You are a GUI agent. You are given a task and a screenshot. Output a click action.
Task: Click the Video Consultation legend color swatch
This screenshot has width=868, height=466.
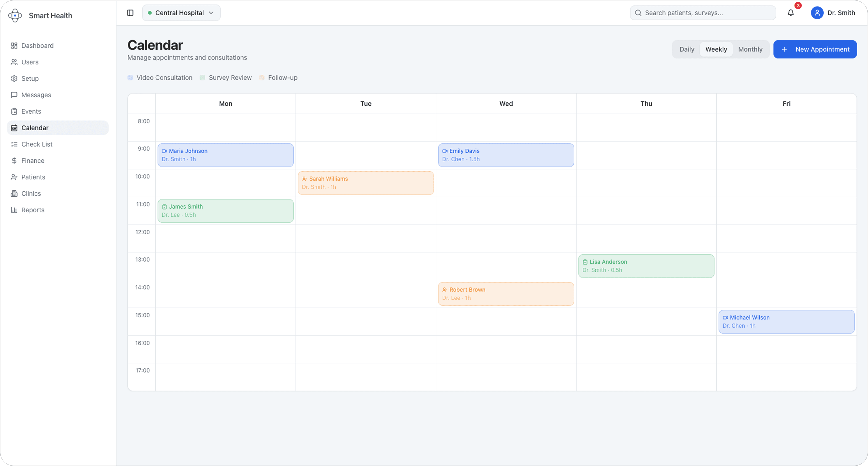click(x=130, y=78)
